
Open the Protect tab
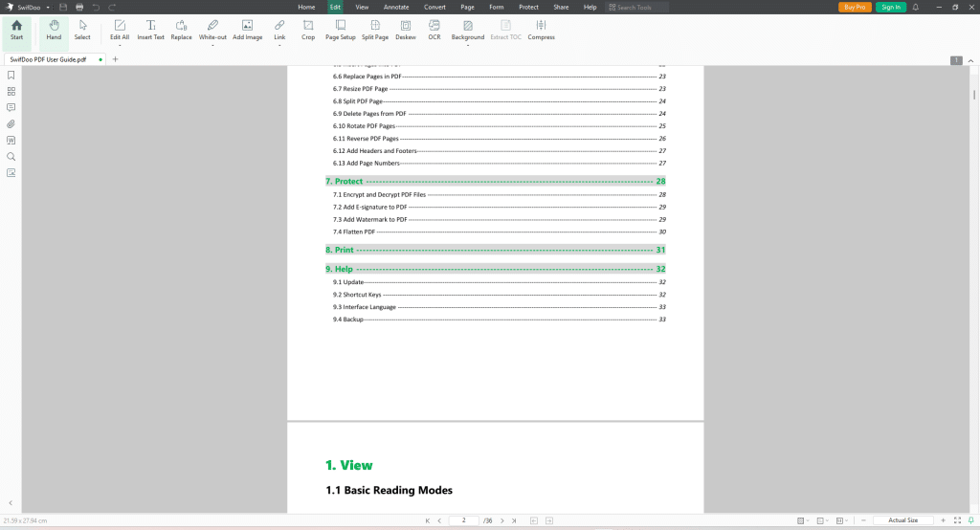528,7
